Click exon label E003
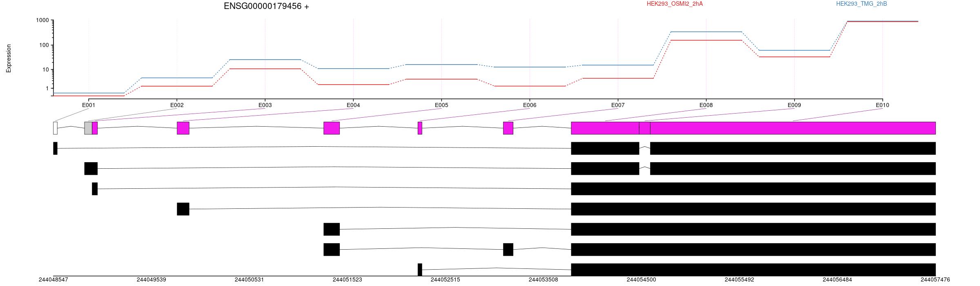The height and width of the screenshot is (286, 980). pyautogui.click(x=265, y=105)
